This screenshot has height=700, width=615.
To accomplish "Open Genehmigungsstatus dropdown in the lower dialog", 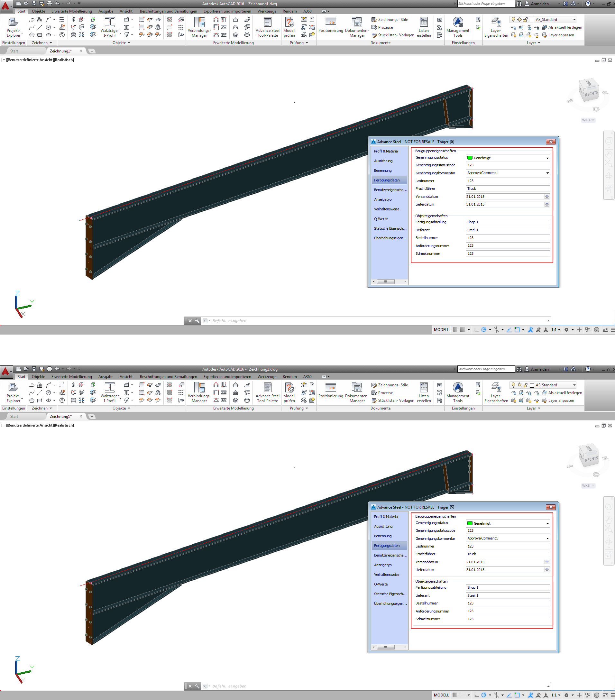I will point(547,523).
